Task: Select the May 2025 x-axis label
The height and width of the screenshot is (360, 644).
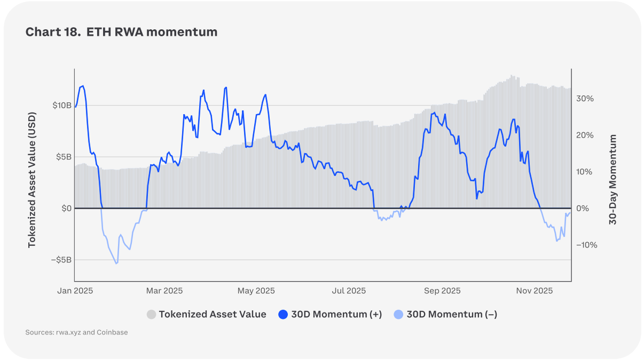Action: (x=256, y=291)
